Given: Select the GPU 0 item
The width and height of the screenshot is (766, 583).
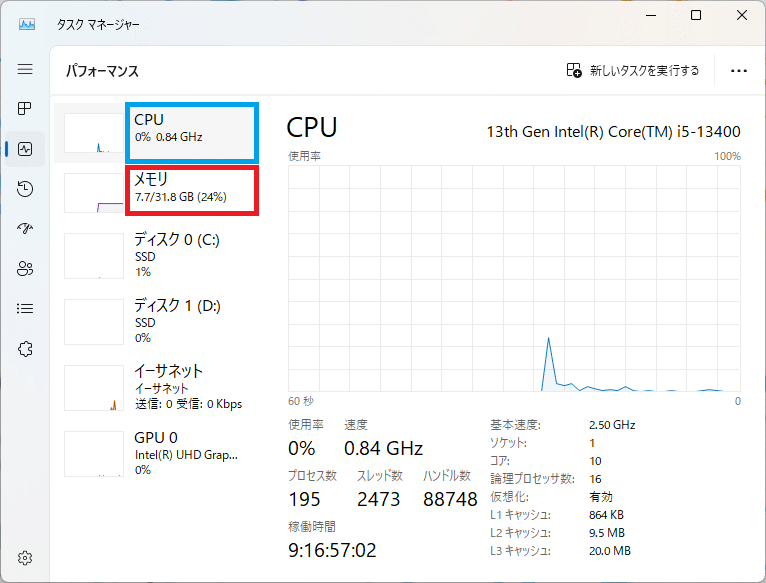Looking at the screenshot, I should [x=156, y=453].
